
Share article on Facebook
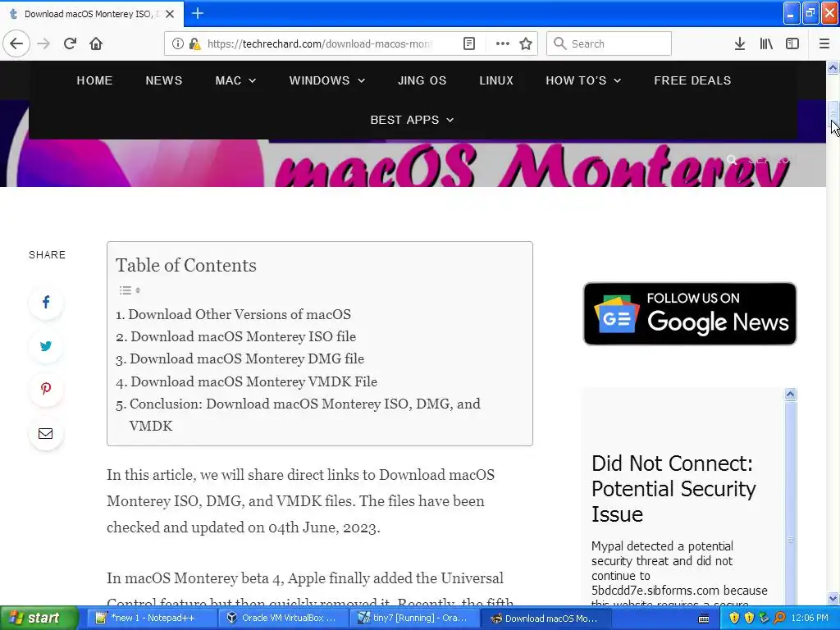pyautogui.click(x=46, y=302)
